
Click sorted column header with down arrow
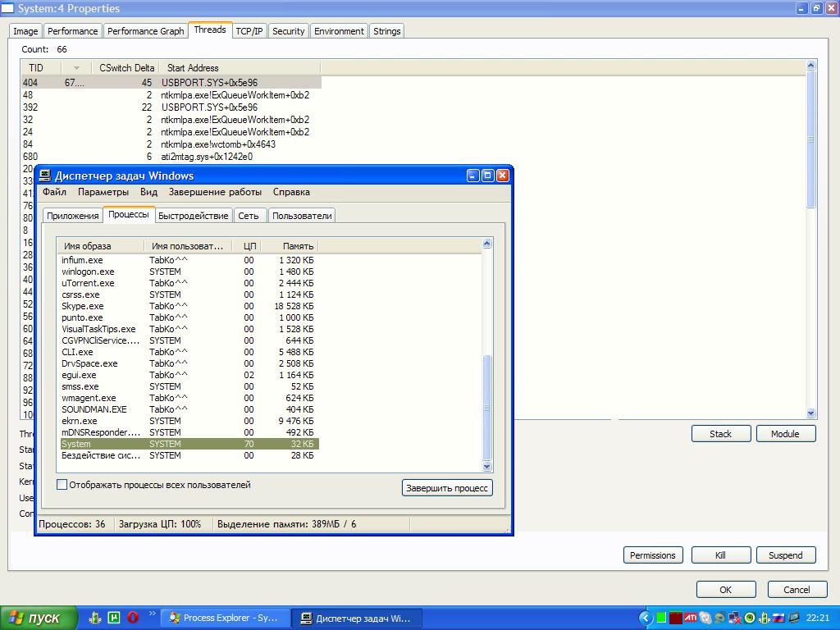(76, 68)
